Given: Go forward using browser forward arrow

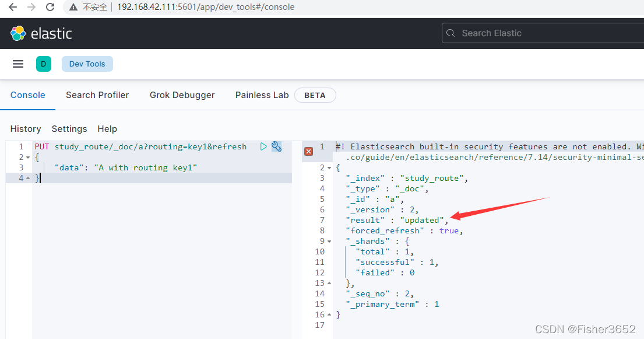Looking at the screenshot, I should [x=31, y=7].
